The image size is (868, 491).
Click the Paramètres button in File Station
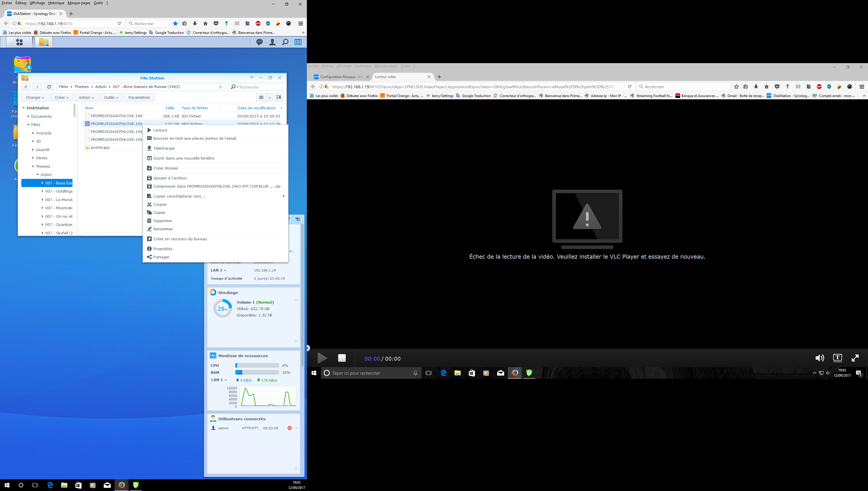click(x=139, y=97)
